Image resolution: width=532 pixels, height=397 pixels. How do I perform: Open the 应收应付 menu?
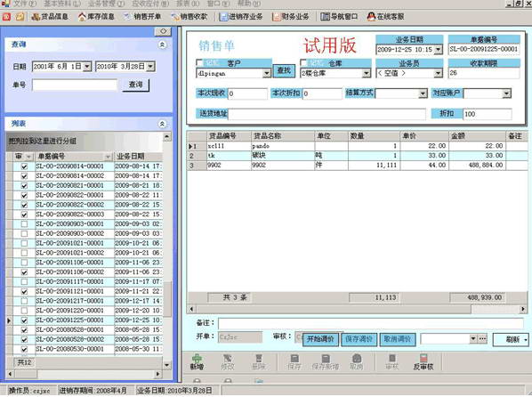pos(150,4)
